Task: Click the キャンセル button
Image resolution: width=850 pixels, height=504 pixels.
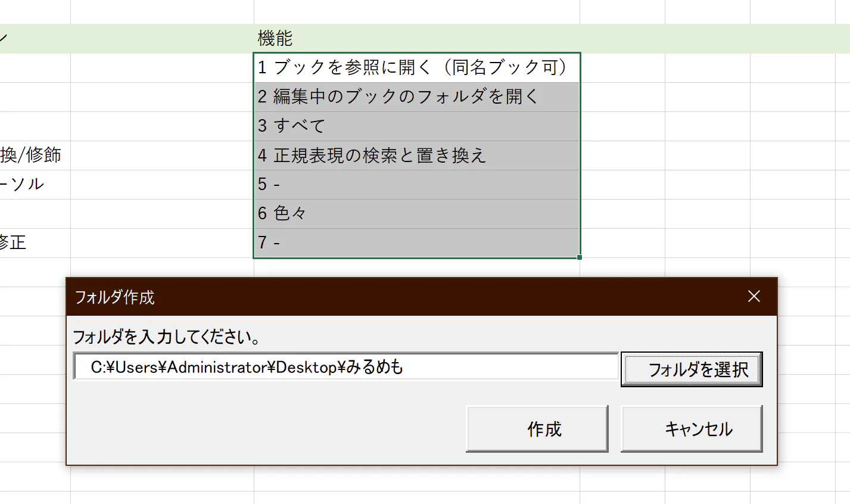Action: [x=692, y=429]
